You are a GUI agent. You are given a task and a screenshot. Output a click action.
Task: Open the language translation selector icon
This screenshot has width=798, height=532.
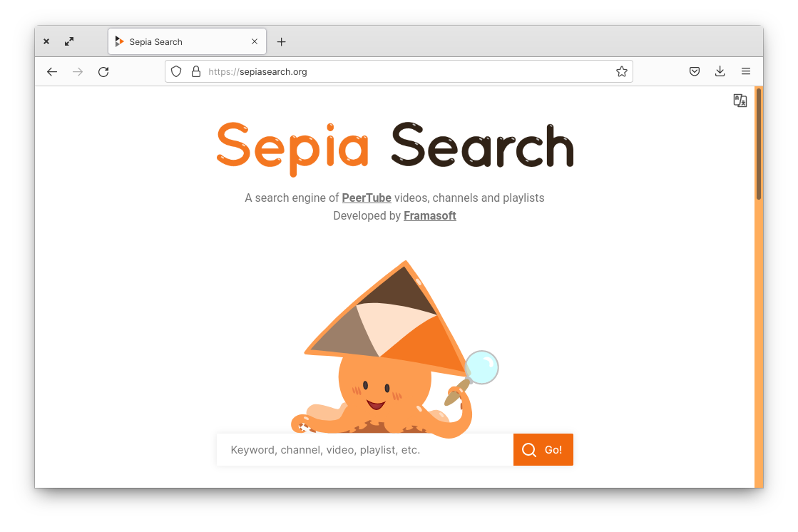740,101
